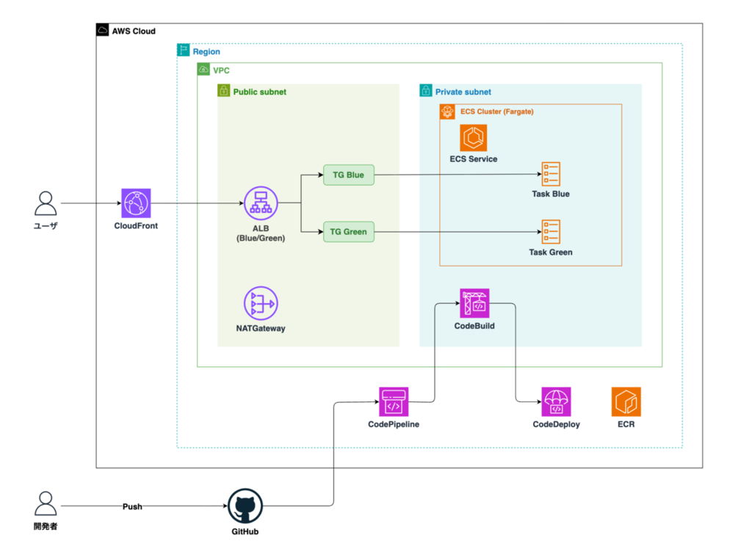Click the Push arrow label
This screenshot has height=560, width=752.
click(x=132, y=506)
